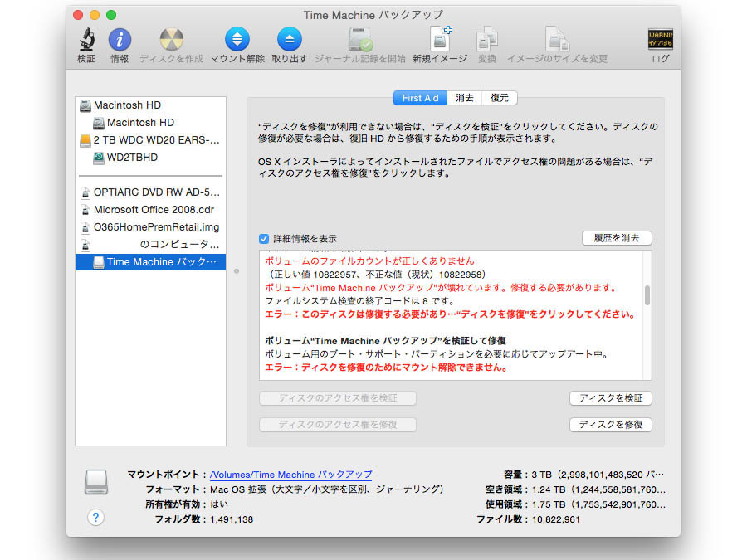Click the ディスクを修復 button

[610, 425]
